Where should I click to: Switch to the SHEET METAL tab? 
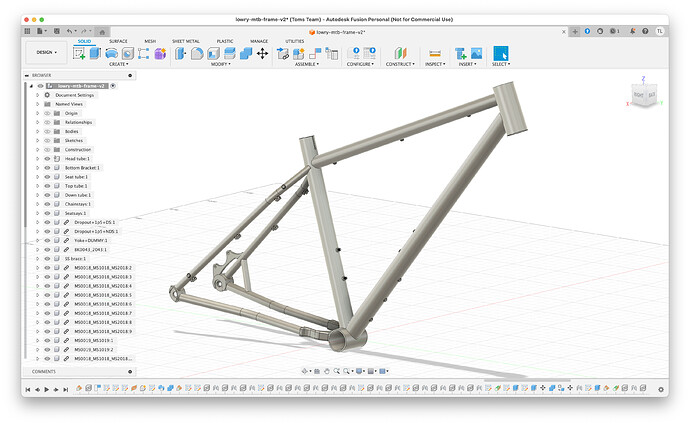(185, 41)
